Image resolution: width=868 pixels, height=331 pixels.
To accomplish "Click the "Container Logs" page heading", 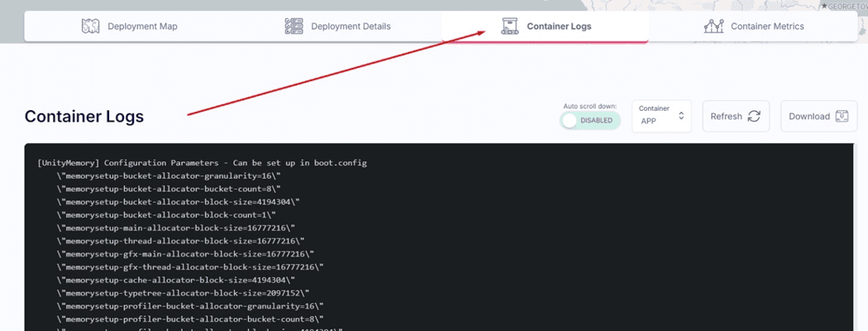I will [84, 117].
